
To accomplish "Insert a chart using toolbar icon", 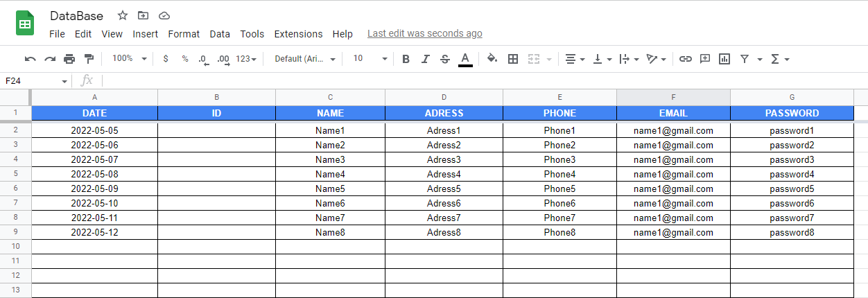I will [x=724, y=59].
